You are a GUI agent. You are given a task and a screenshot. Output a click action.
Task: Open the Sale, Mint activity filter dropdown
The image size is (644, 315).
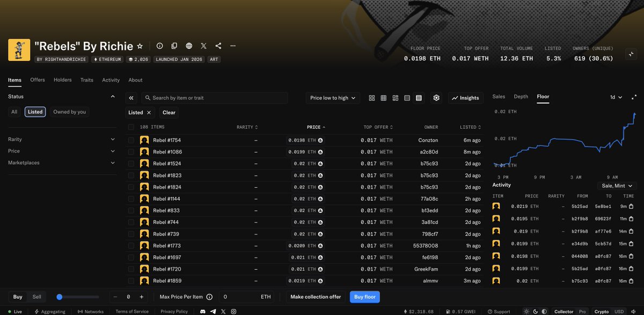[617, 185]
